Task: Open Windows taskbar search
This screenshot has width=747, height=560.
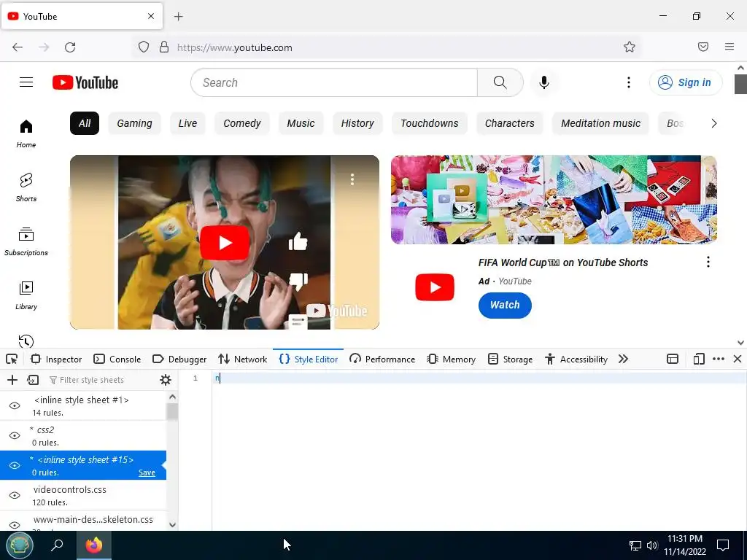Action: pos(57,545)
